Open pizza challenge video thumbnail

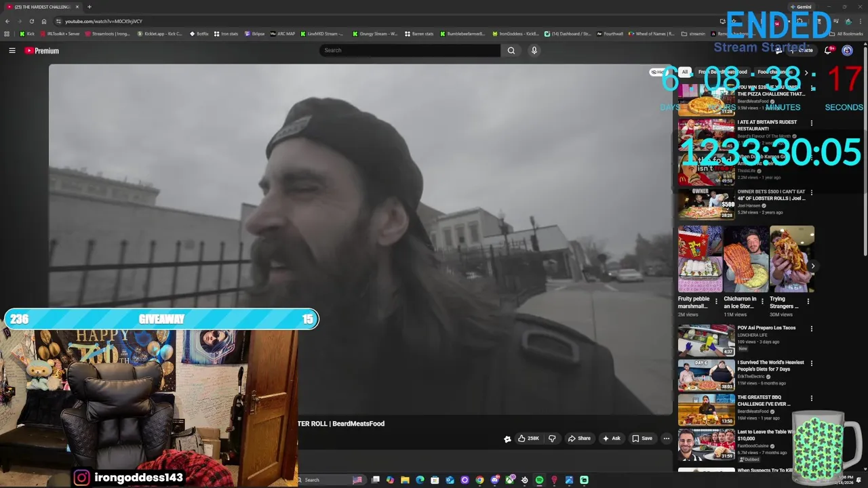pos(706,100)
